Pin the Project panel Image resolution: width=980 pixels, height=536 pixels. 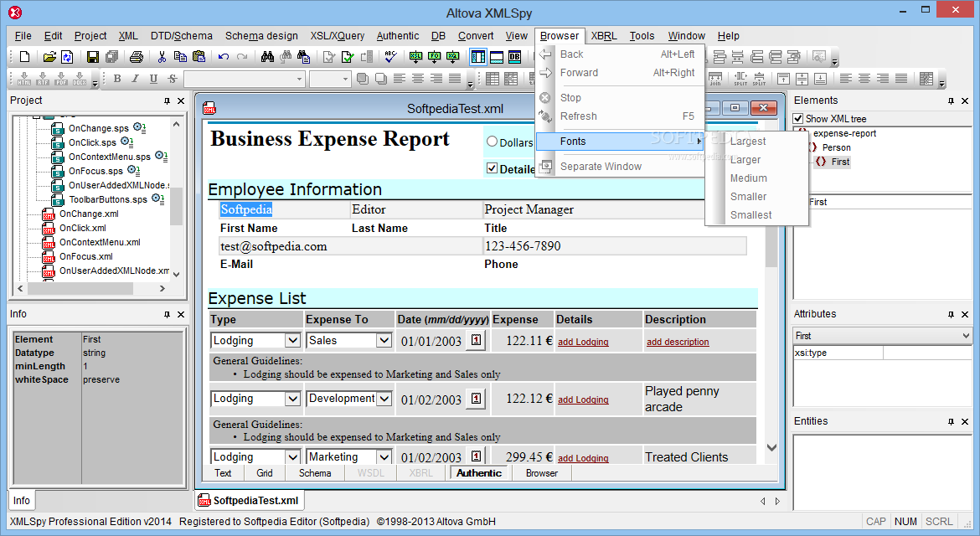click(167, 100)
